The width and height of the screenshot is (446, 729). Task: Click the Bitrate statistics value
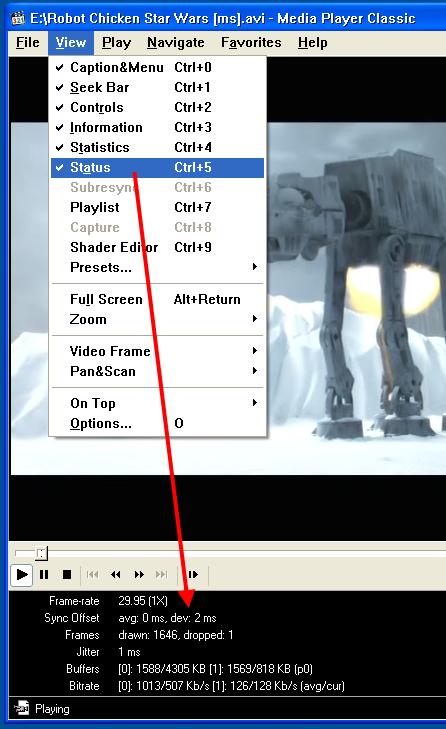pyautogui.click(x=232, y=686)
